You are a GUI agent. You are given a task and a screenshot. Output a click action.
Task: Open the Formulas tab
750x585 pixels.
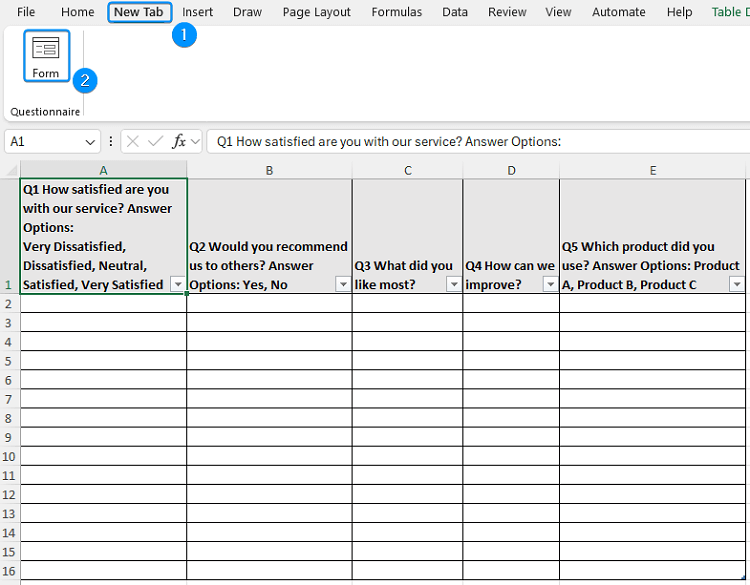(397, 12)
